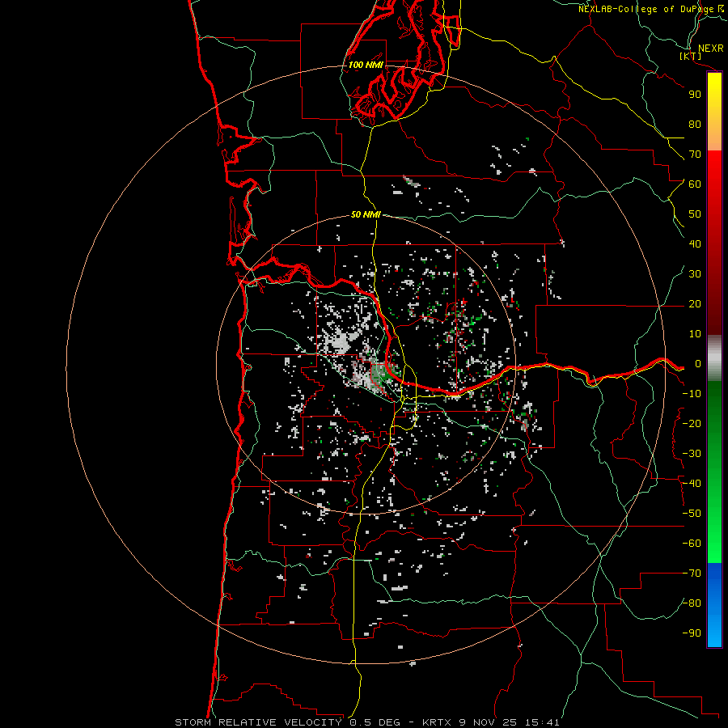Select the 0 scale value
This screenshot has height=728, width=728.
(698, 364)
